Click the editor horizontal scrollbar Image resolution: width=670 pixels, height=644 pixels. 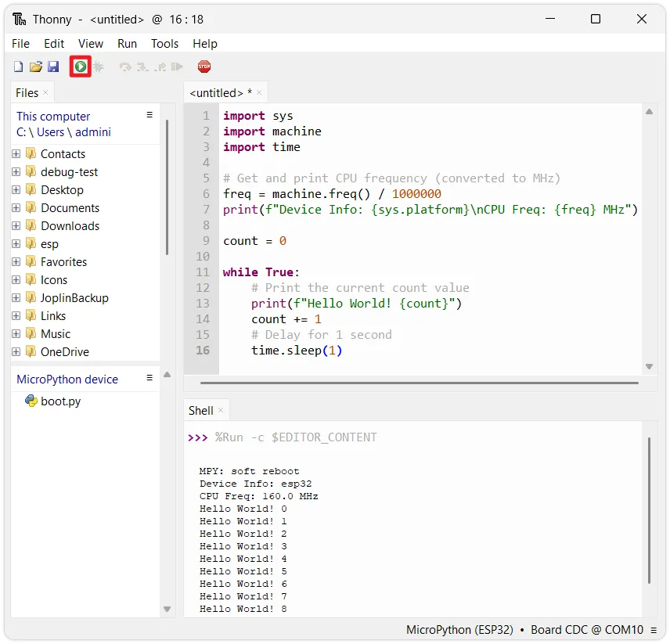point(419,383)
